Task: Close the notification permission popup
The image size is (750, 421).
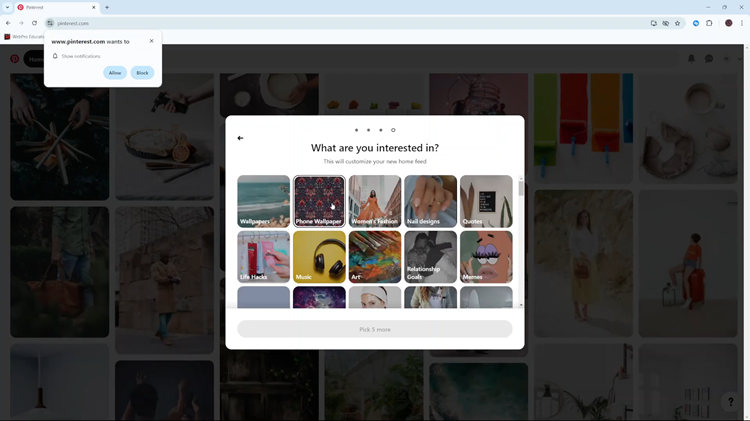Action: coord(152,41)
